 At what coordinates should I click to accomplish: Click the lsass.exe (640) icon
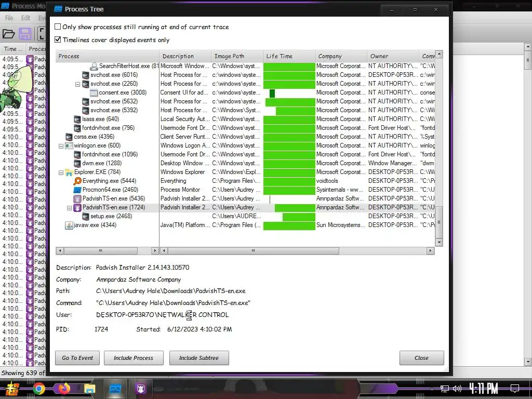77,119
